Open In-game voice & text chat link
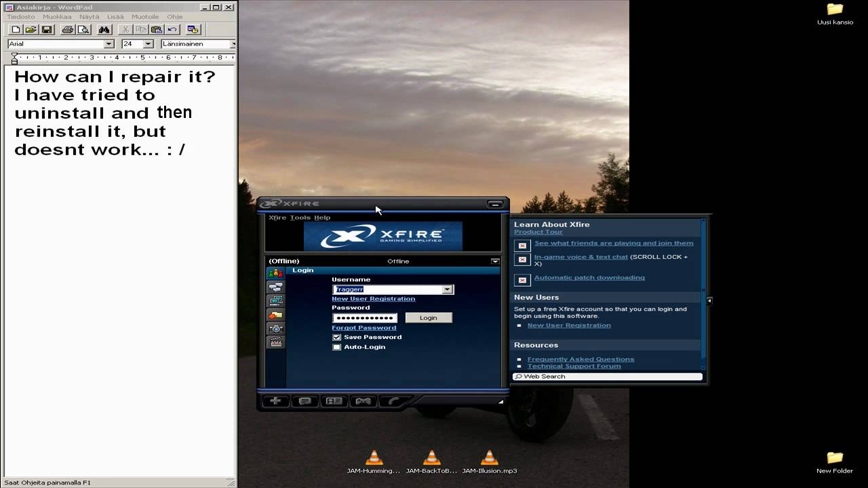Image resolution: width=868 pixels, height=488 pixels. [x=581, y=257]
